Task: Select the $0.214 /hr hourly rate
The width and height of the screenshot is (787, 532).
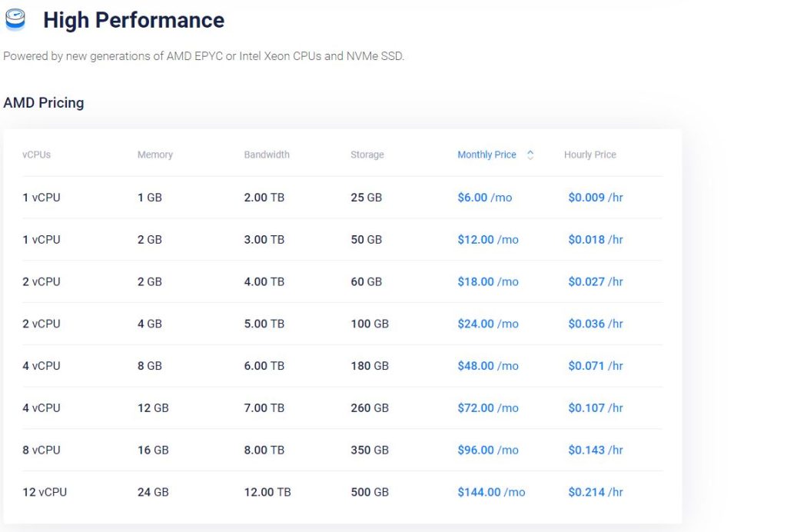Action: tap(596, 492)
